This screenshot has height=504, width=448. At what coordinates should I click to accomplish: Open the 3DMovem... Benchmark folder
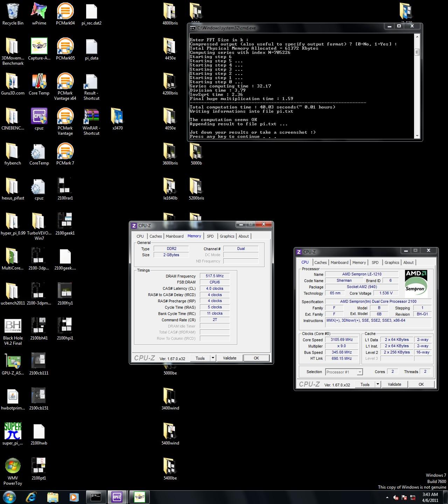pyautogui.click(x=13, y=51)
